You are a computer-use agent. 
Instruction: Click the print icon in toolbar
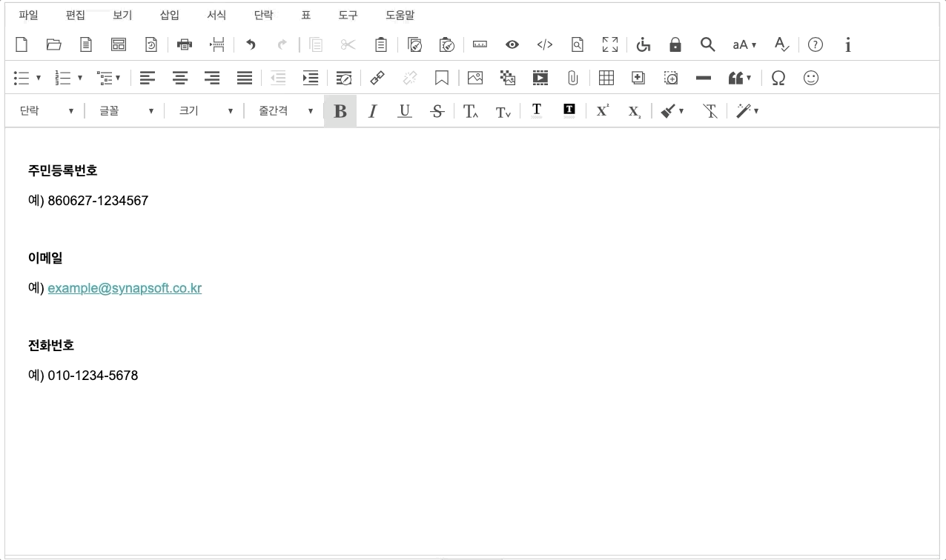185,44
